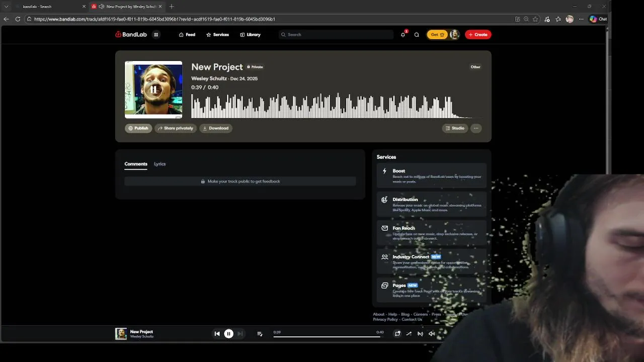Open the Pages service

point(432,290)
